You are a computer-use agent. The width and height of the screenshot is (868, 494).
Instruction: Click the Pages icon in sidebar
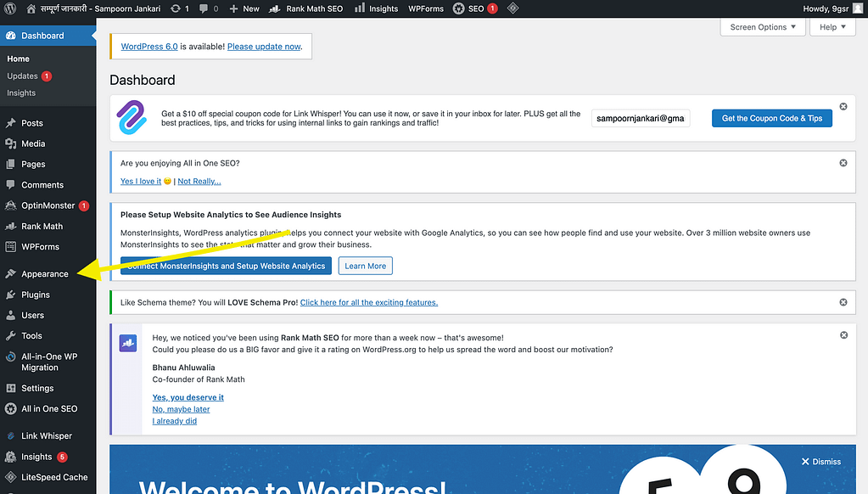coord(10,164)
